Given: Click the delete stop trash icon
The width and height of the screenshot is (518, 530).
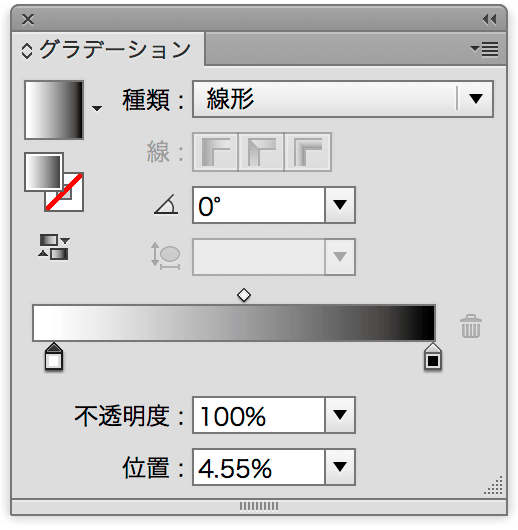Looking at the screenshot, I should tap(471, 326).
